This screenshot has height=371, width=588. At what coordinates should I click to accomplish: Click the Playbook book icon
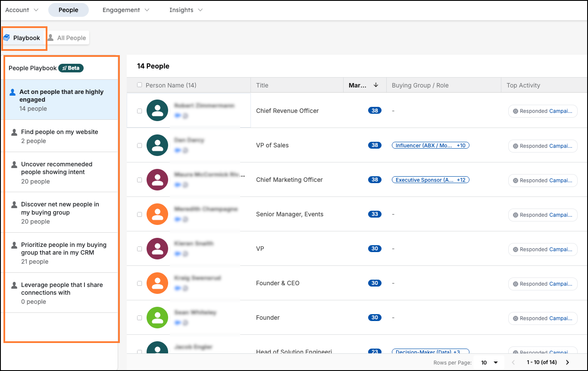(x=7, y=38)
